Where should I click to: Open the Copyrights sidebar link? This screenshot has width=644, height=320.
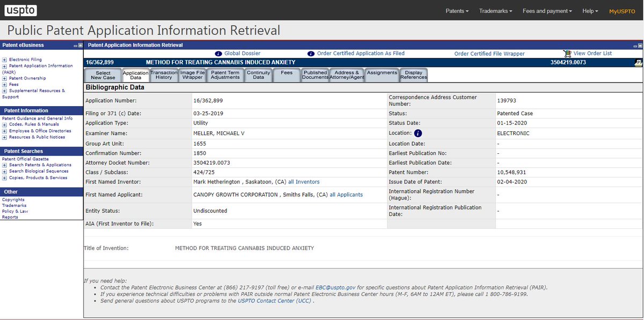[x=13, y=200]
